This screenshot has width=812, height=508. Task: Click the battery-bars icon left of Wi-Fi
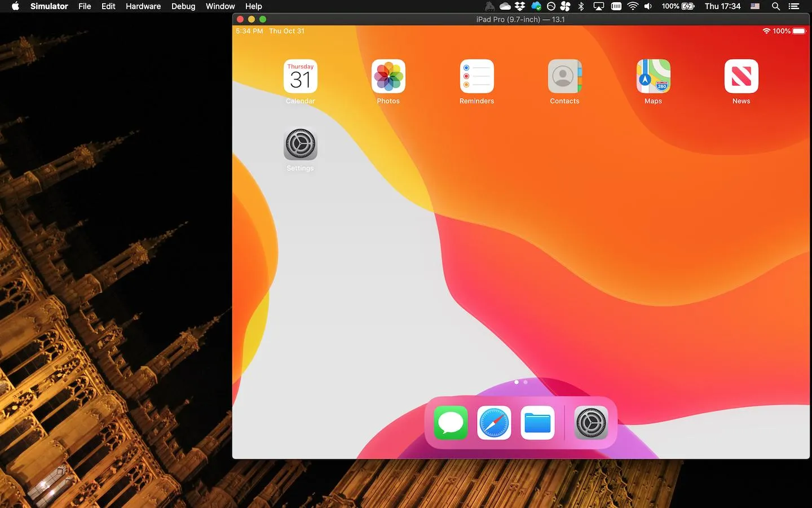pos(616,6)
